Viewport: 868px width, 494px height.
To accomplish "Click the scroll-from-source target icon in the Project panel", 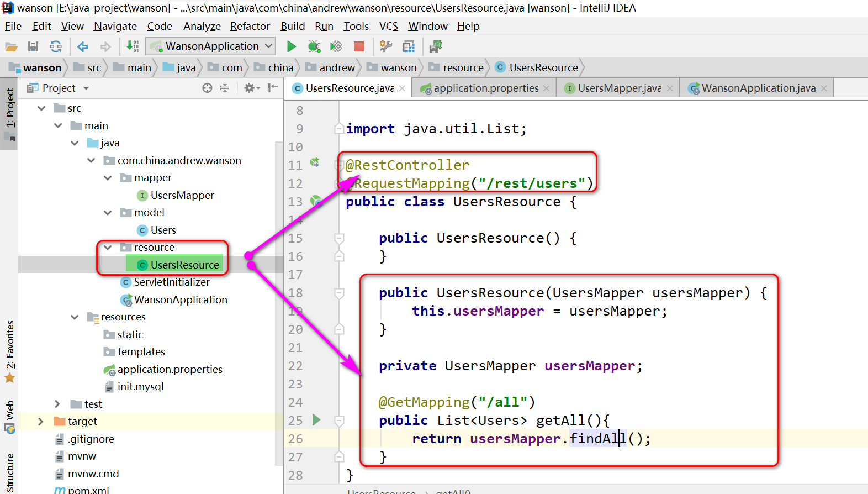I will (x=207, y=88).
